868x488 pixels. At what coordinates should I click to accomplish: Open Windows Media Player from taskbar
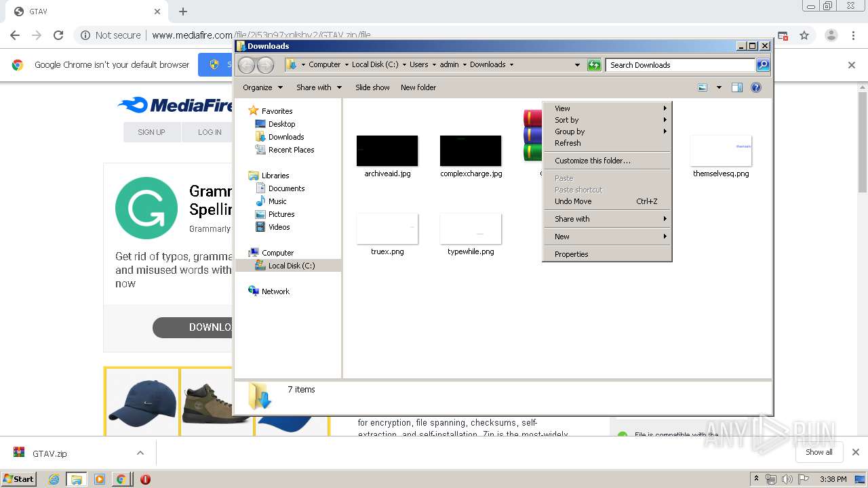pyautogui.click(x=99, y=479)
